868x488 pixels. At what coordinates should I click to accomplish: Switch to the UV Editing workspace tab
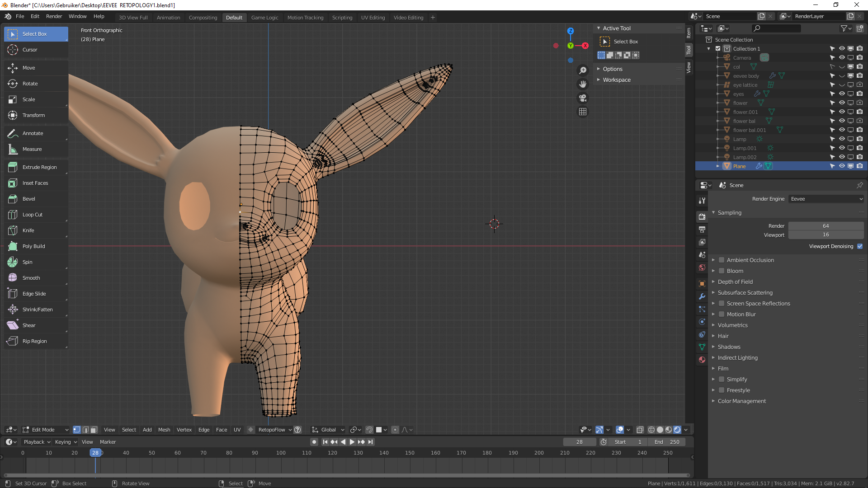(x=373, y=18)
